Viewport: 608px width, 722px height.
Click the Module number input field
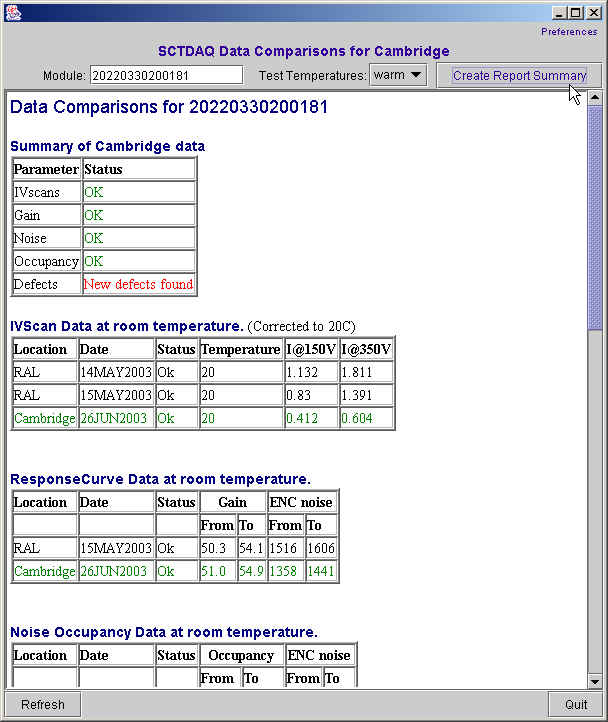pyautogui.click(x=166, y=75)
